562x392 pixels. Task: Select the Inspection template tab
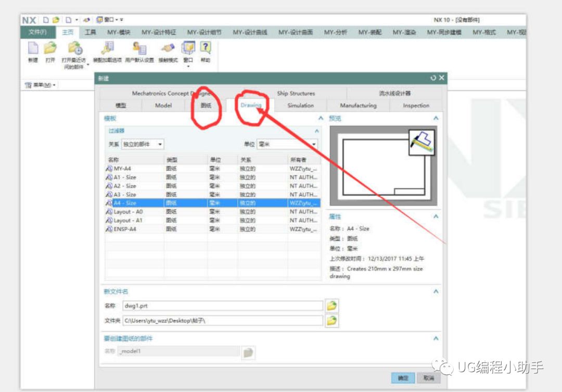[x=416, y=106]
